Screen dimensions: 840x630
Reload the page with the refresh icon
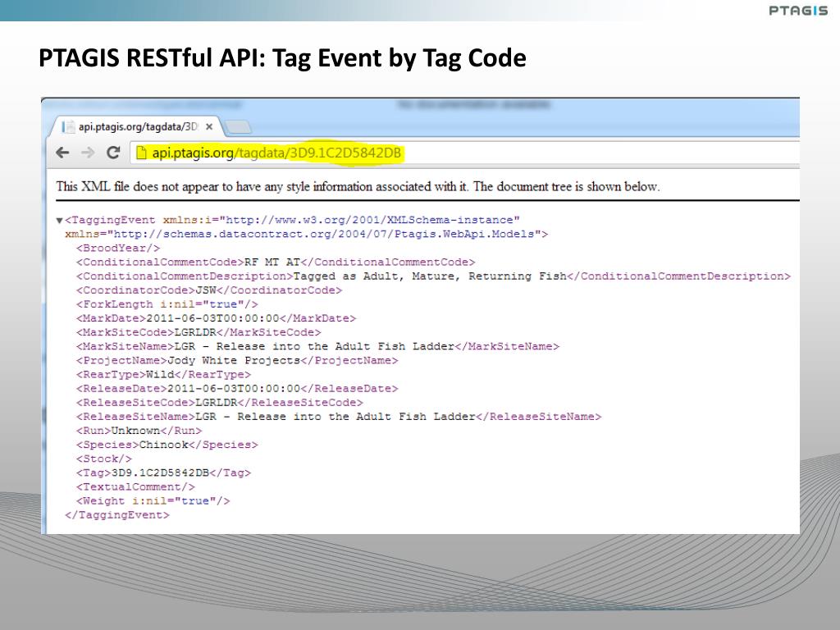point(113,153)
